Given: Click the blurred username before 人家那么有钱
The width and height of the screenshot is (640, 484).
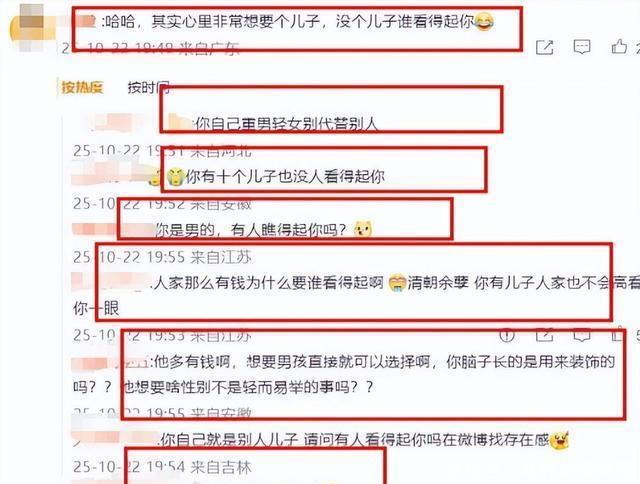Looking at the screenshot, I should pos(111,282).
